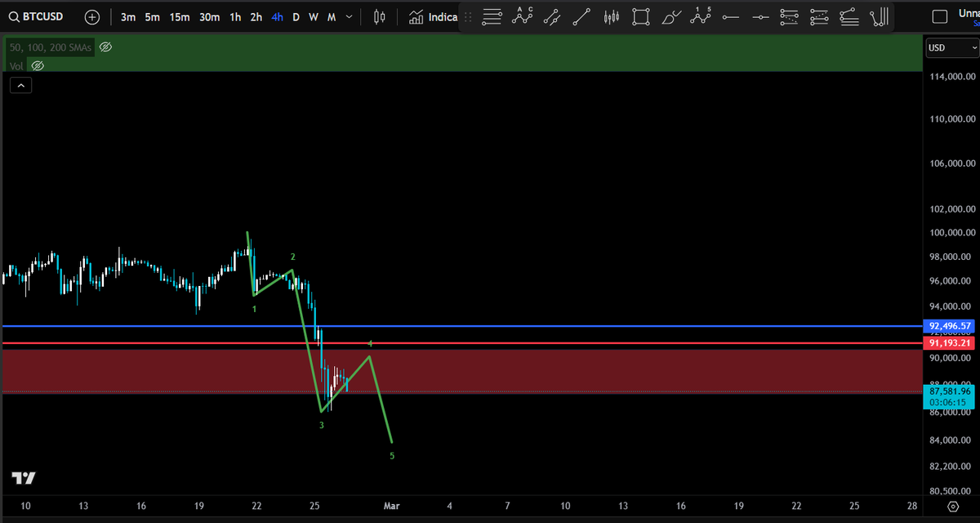The height and width of the screenshot is (523, 980).
Task: Click the current price label 87,581.96
Action: (949, 392)
